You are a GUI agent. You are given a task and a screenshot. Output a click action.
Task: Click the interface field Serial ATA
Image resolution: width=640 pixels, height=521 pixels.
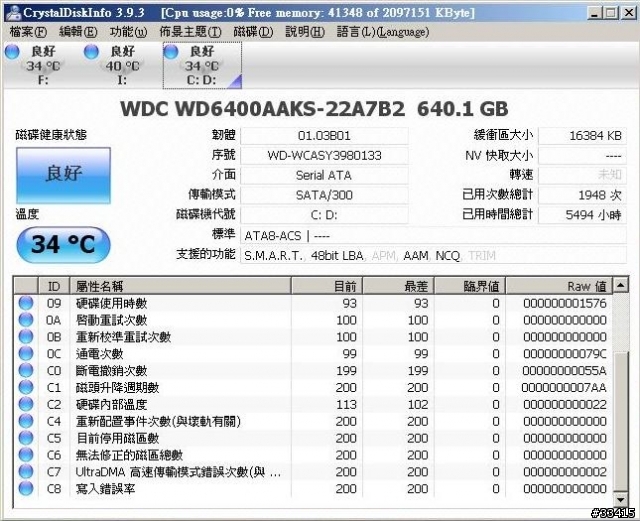click(324, 175)
